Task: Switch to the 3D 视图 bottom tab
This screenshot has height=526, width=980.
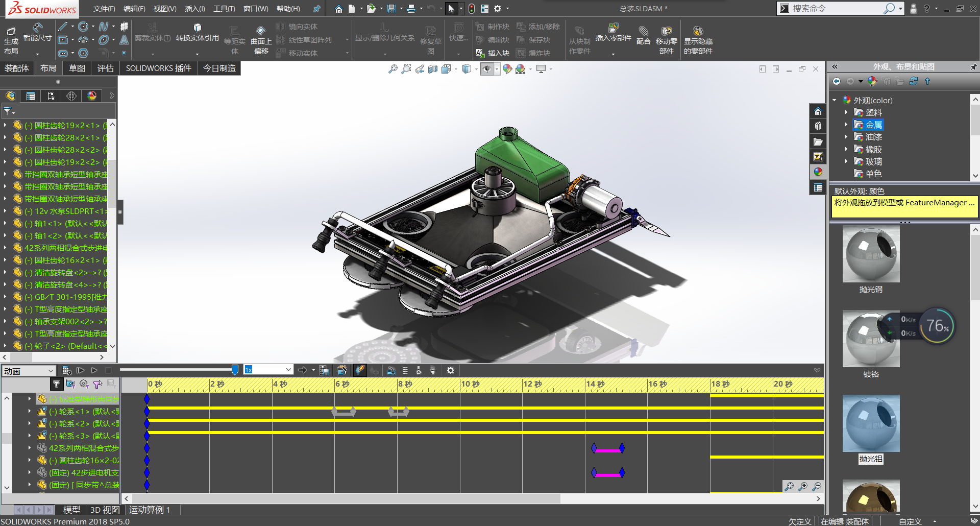Action: [105, 510]
